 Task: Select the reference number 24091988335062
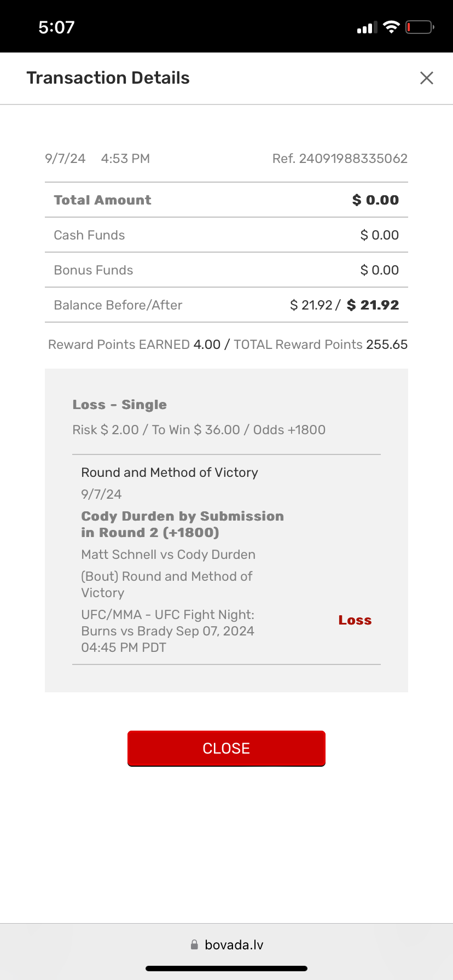[x=353, y=159]
